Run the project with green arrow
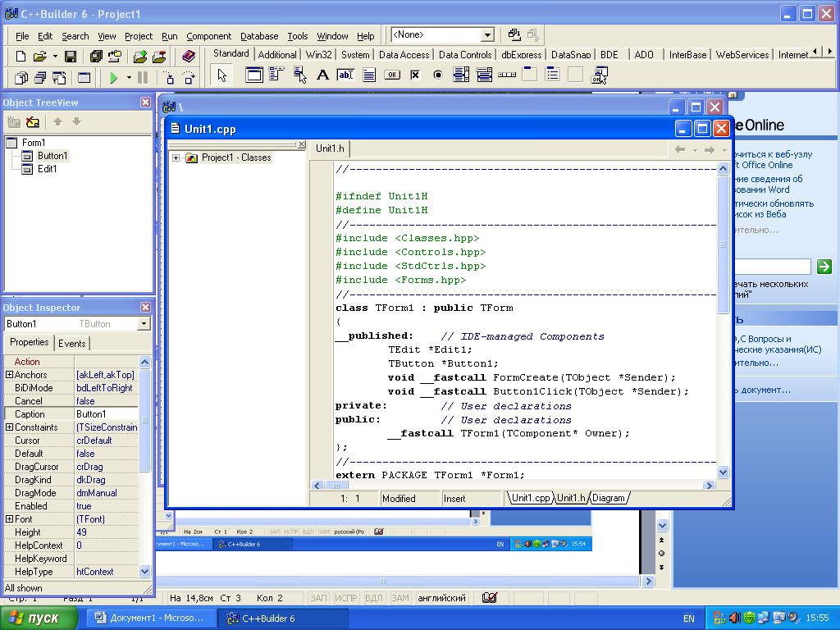The height and width of the screenshot is (630, 840). click(113, 78)
